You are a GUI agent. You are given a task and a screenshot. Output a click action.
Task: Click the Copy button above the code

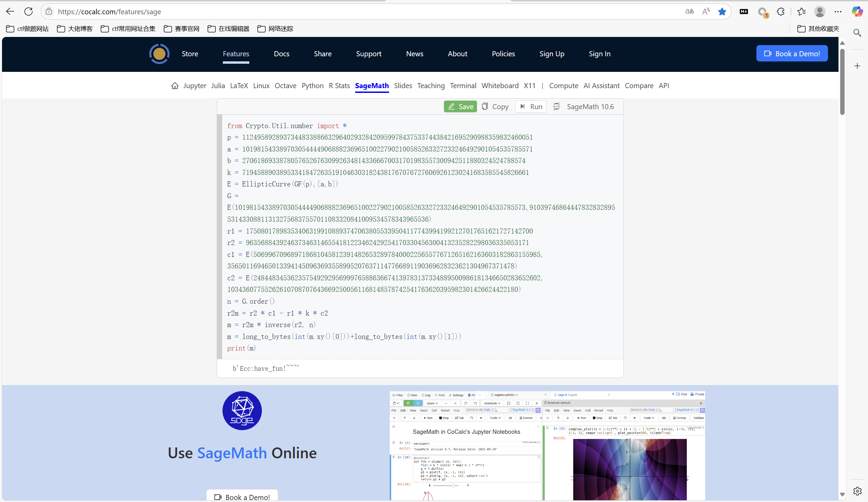495,106
